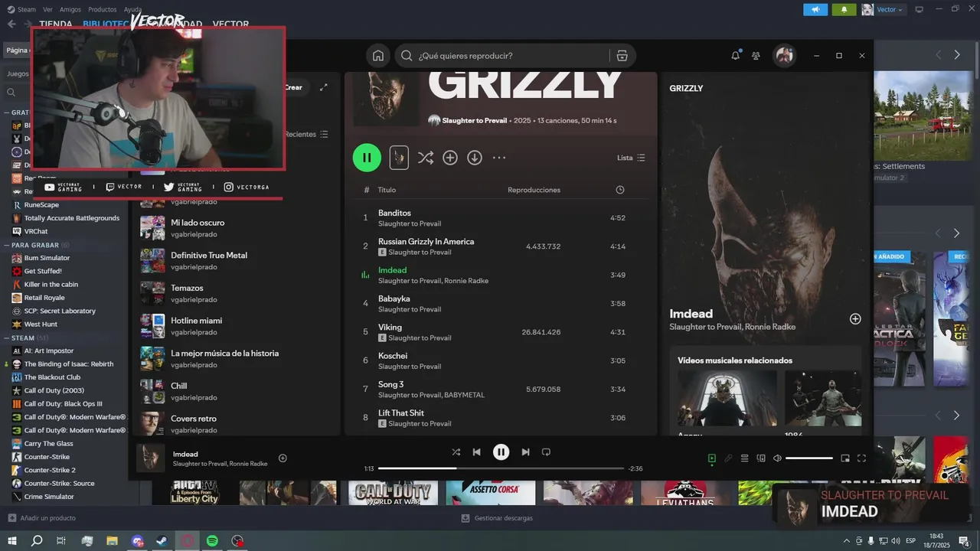This screenshot has height=551, width=980.
Task: Open connect to a device icon
Action: 761,458
